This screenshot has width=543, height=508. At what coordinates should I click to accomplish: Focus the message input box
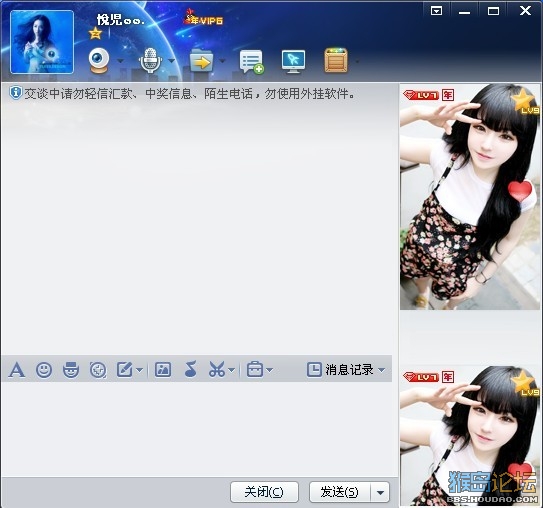click(197, 429)
